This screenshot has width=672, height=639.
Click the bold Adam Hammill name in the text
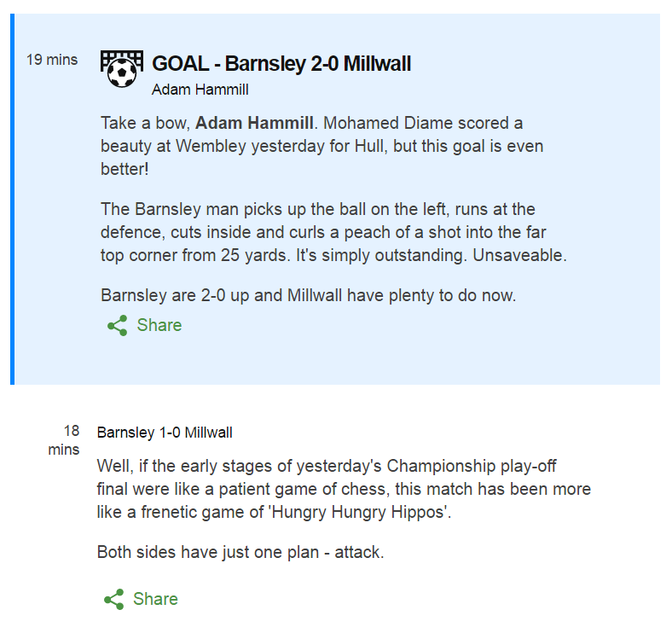(x=255, y=123)
